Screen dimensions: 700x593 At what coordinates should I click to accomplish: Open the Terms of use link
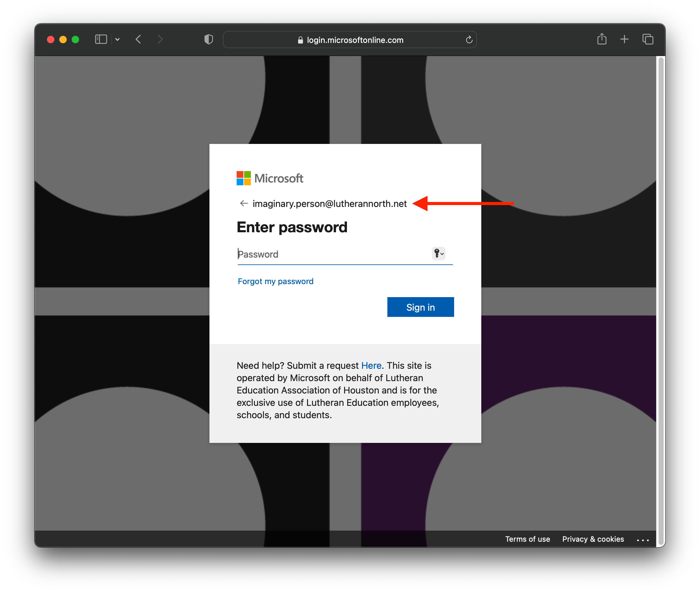click(x=527, y=539)
